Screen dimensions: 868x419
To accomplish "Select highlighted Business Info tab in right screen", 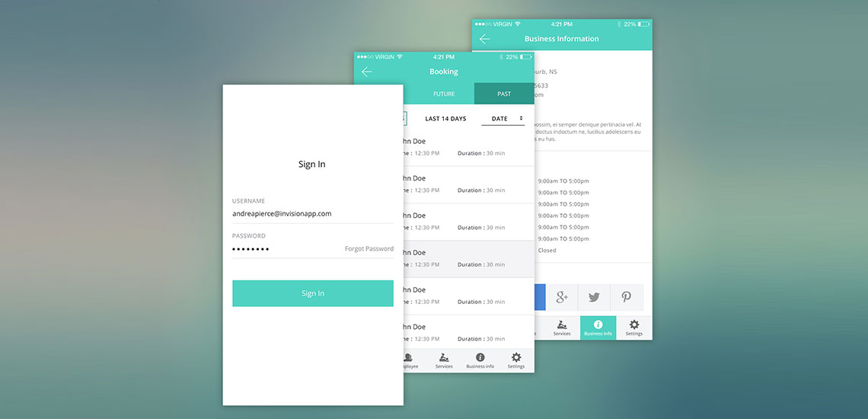I will pyautogui.click(x=598, y=328).
